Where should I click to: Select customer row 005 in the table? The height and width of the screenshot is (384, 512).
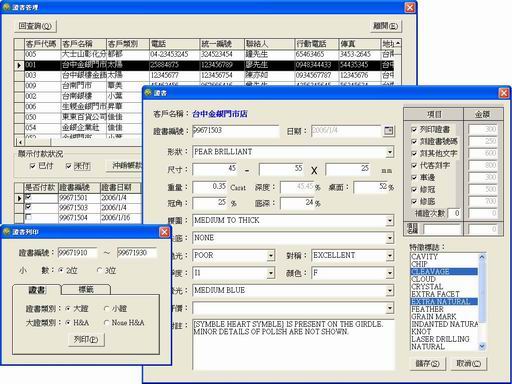(x=203, y=54)
